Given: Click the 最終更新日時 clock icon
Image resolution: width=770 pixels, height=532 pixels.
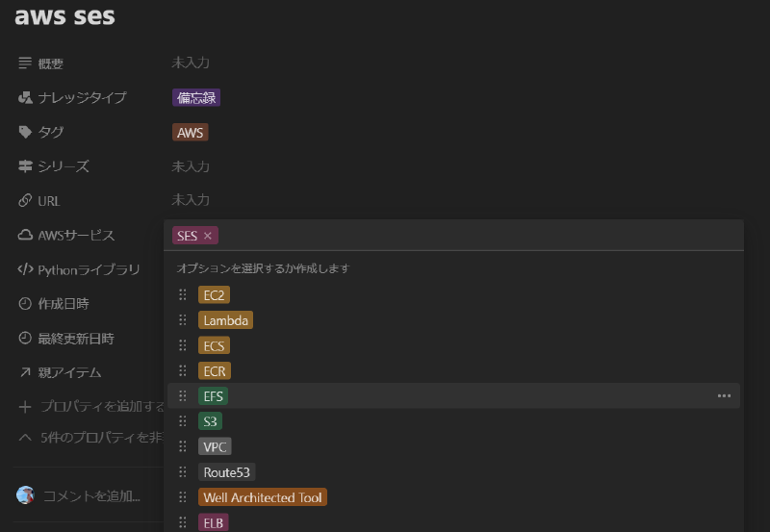Looking at the screenshot, I should [x=25, y=338].
